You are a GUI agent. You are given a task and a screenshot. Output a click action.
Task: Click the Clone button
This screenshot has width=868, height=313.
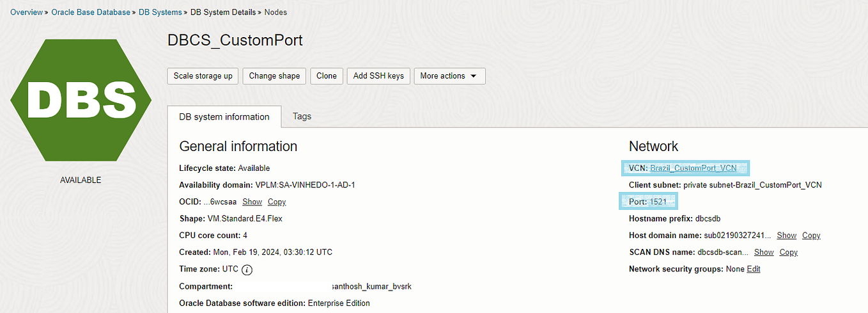tap(327, 76)
